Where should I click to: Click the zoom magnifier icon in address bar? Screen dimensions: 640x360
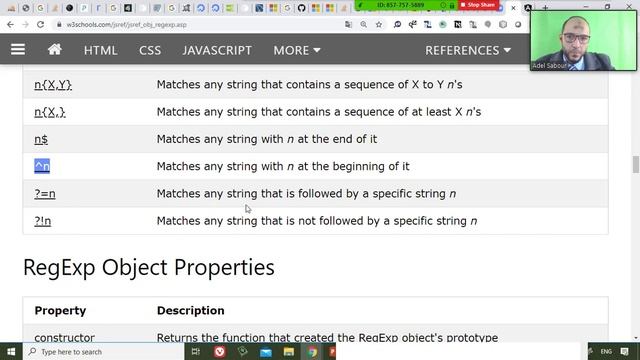(x=363, y=24)
